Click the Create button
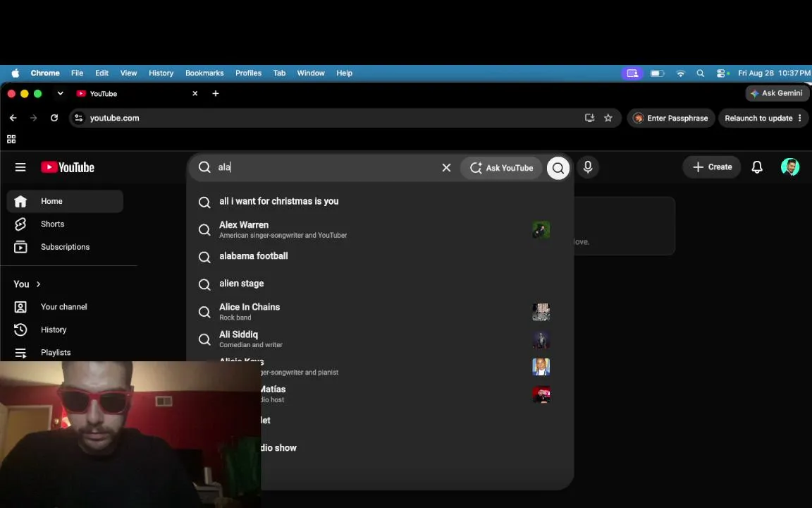The width and height of the screenshot is (812, 508). click(711, 167)
